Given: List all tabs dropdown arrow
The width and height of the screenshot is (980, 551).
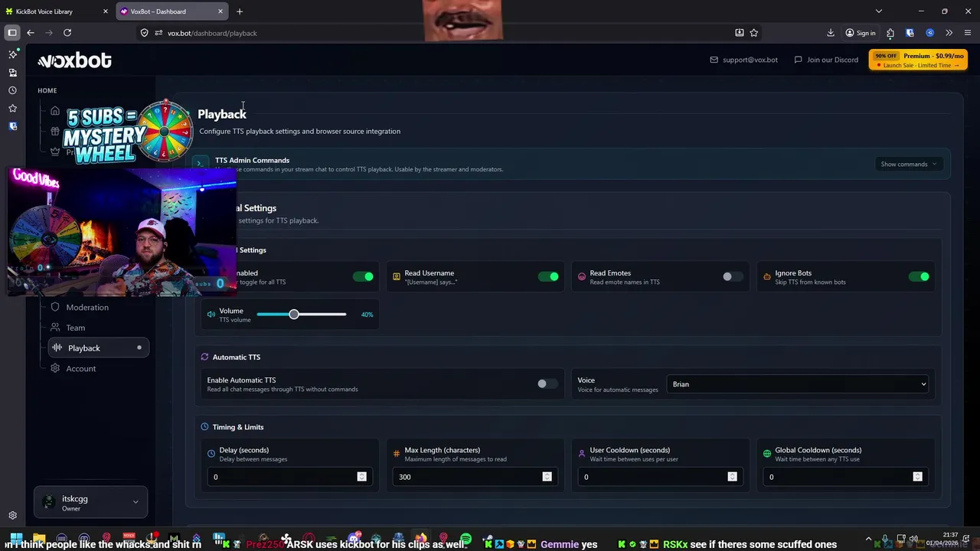Looking at the screenshot, I should tap(879, 11).
